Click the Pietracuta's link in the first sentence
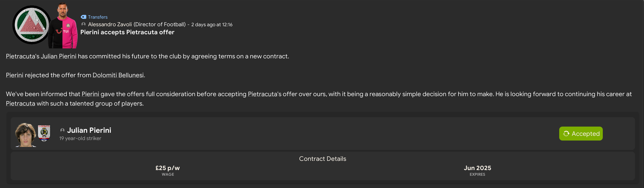The height and width of the screenshot is (188, 644). click(23, 56)
